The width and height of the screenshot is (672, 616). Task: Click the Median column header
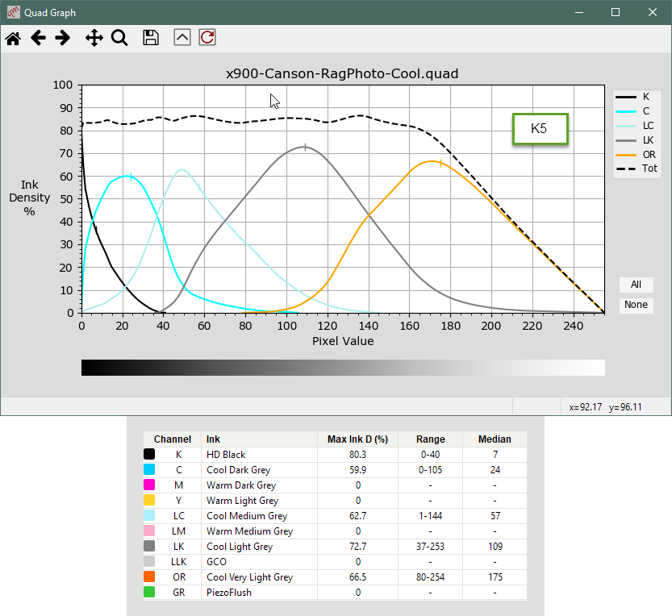coord(495,439)
